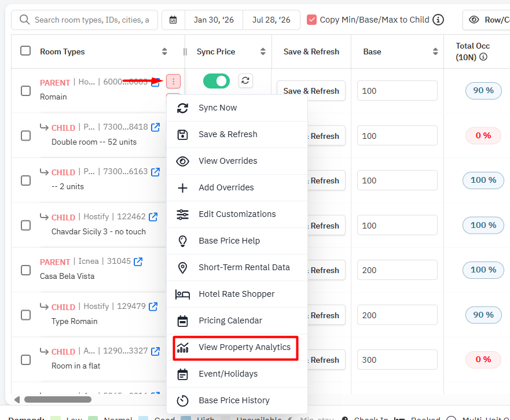Click the calendar icon in date range picker
This screenshot has height=420, width=510.
[x=173, y=20]
